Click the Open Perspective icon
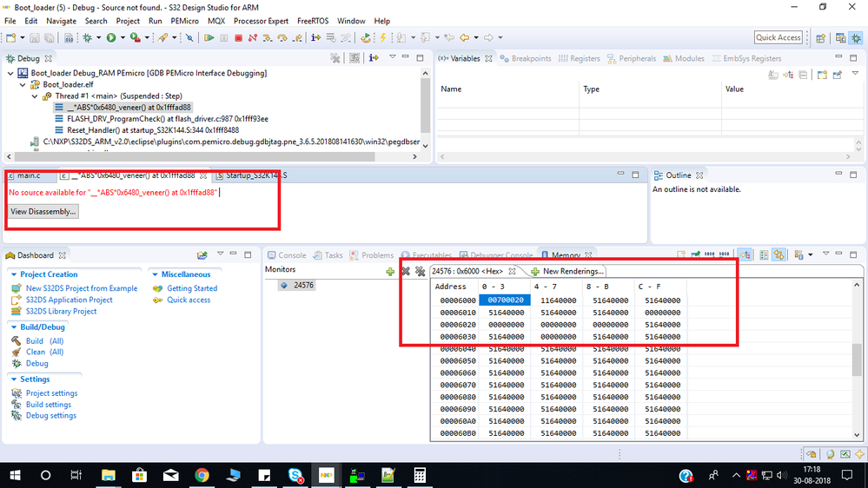 coord(820,37)
